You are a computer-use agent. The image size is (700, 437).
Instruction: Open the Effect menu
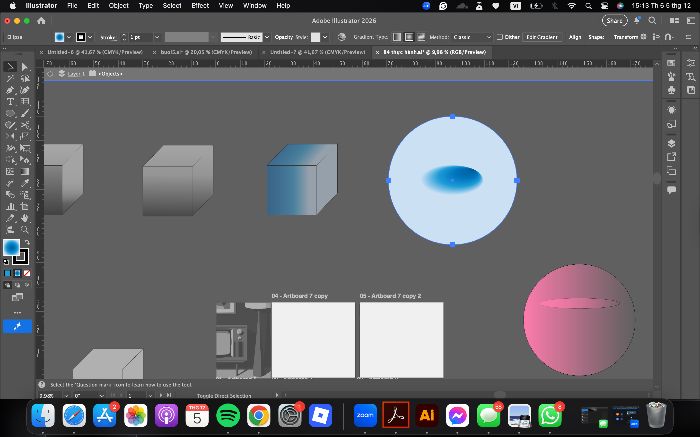click(200, 6)
